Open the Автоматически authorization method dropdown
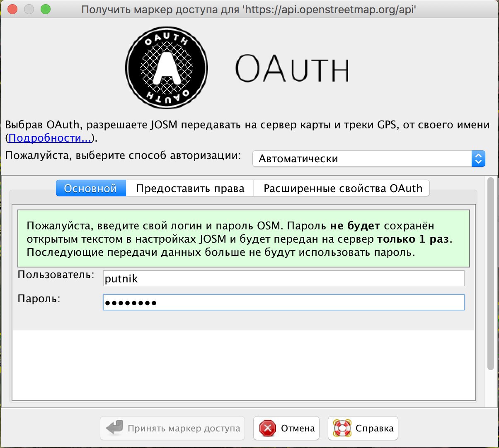Viewport: 499px width, 448px height. pos(363,159)
